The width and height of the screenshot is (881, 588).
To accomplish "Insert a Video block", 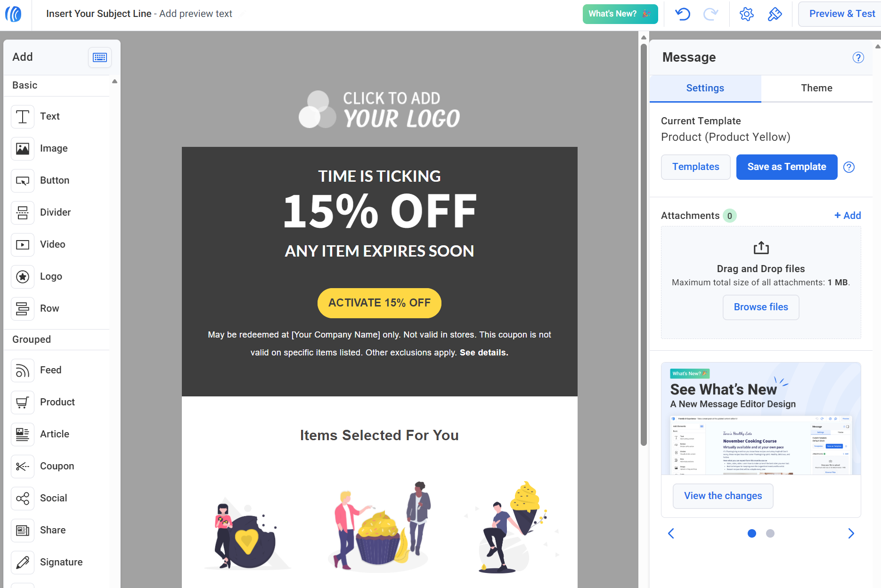I will [x=22, y=244].
